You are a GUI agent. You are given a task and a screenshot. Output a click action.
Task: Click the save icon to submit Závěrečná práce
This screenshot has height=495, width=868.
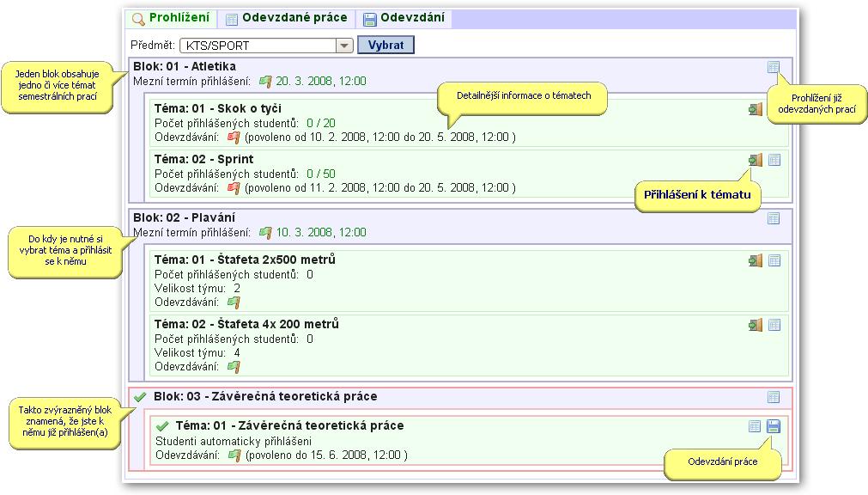point(774,425)
